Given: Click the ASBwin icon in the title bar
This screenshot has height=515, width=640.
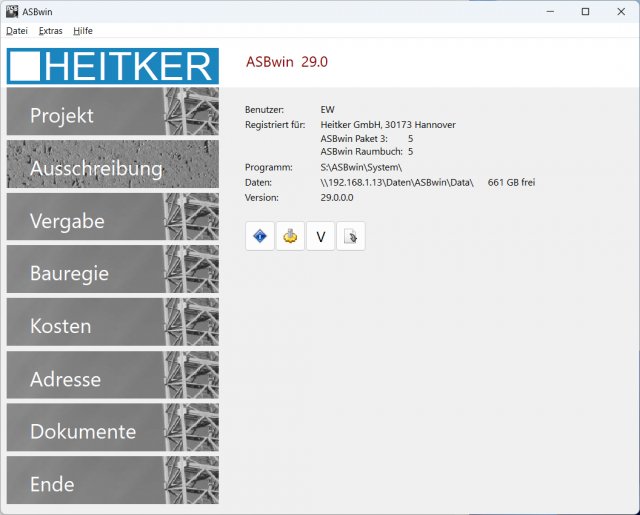Looking at the screenshot, I should tap(12, 11).
